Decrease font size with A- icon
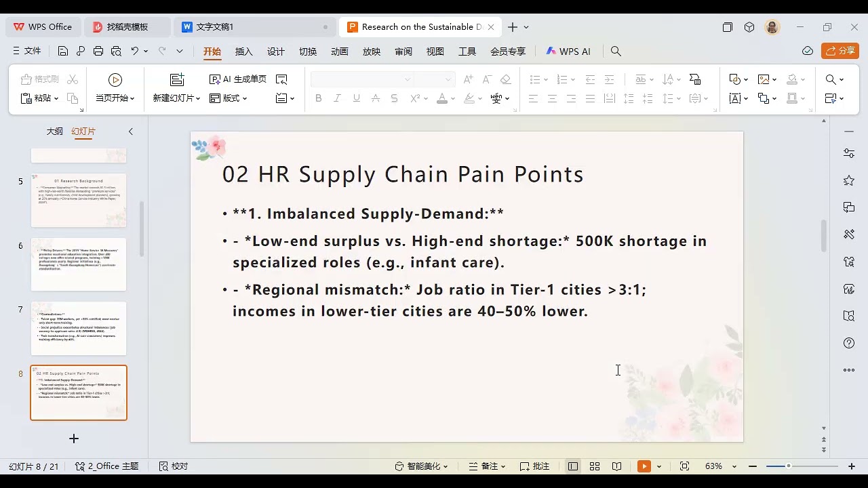Screen dimensions: 868x488 (486, 79)
